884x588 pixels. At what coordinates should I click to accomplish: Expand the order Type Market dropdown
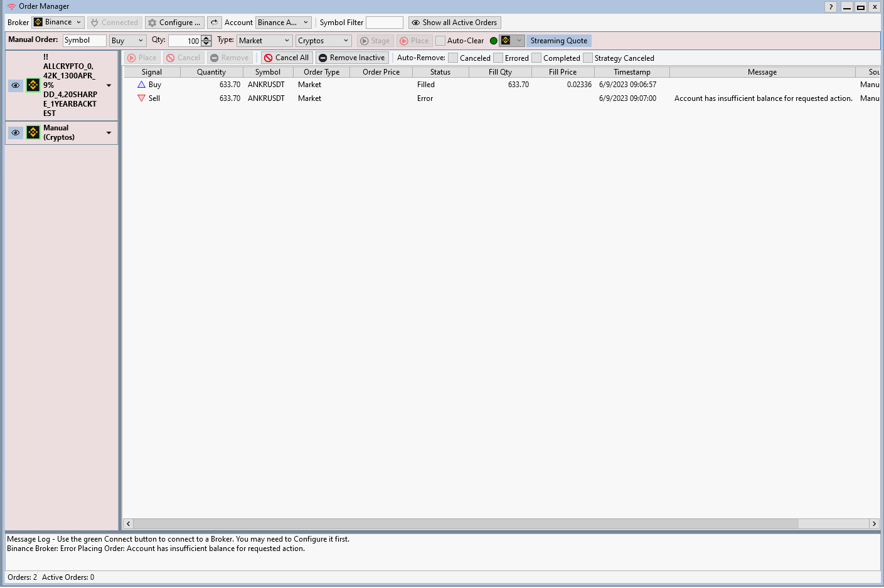(x=264, y=41)
